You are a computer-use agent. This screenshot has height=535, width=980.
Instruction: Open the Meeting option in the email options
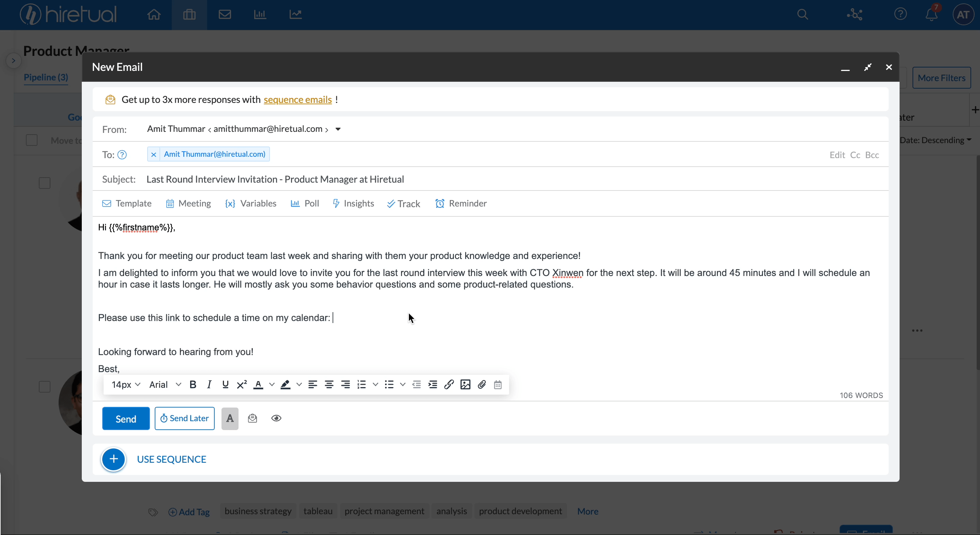(x=188, y=203)
